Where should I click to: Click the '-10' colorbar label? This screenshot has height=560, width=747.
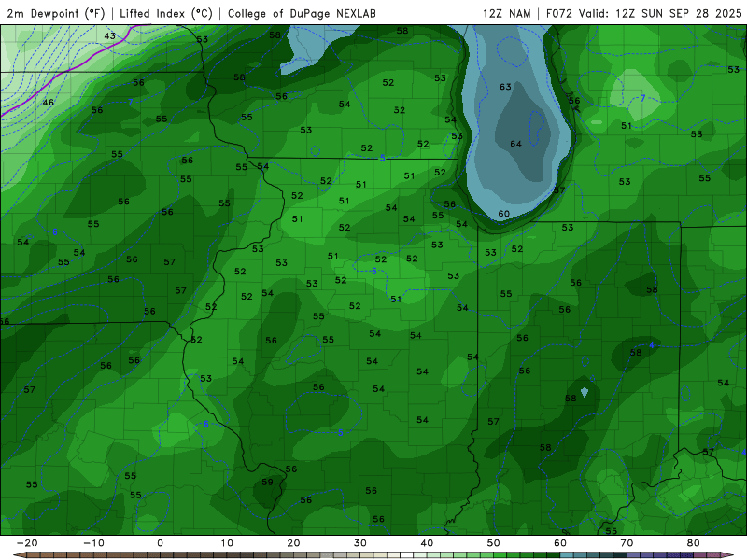93,543
